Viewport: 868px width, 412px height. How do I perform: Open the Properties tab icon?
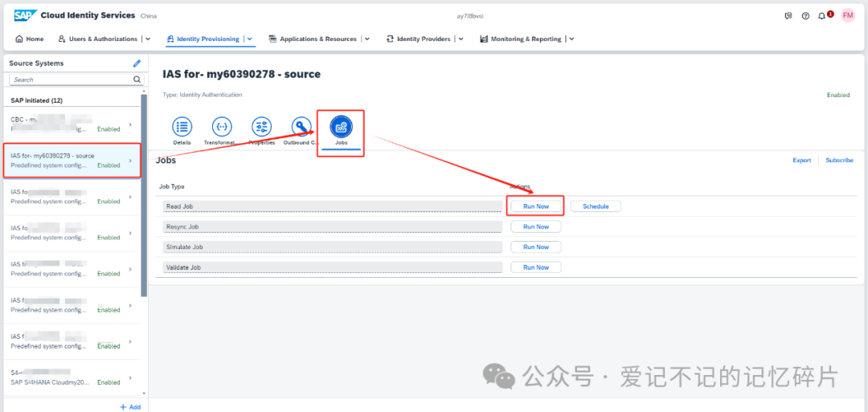click(x=262, y=127)
